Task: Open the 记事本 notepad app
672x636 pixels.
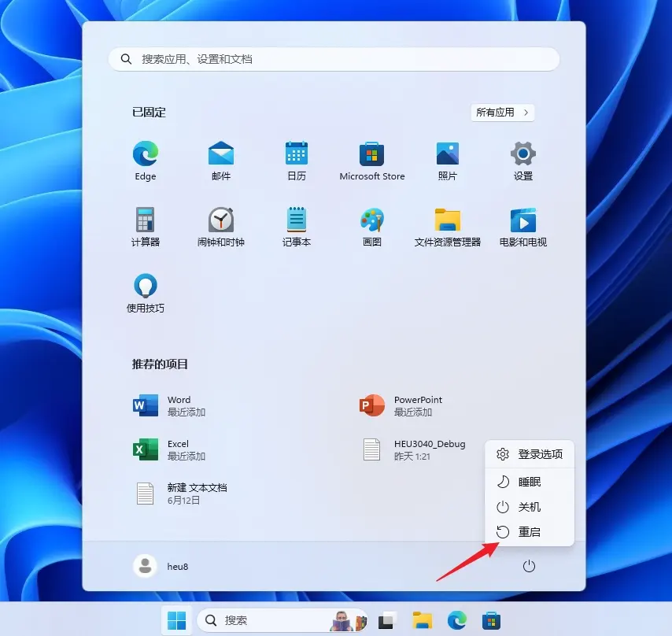Action: (x=297, y=227)
